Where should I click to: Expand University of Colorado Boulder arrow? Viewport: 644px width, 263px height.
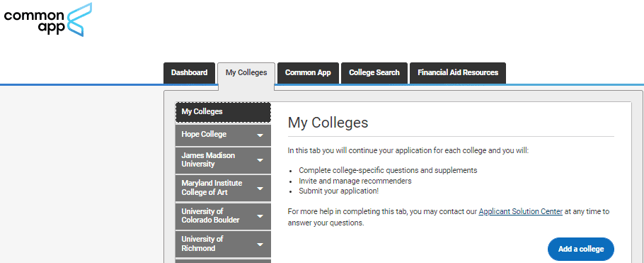click(260, 216)
